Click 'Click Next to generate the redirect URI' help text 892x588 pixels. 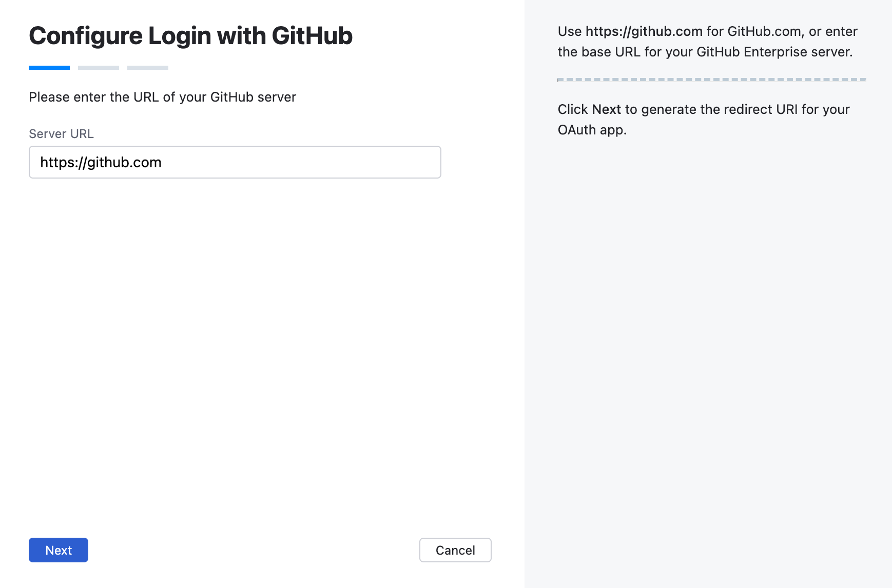704,120
